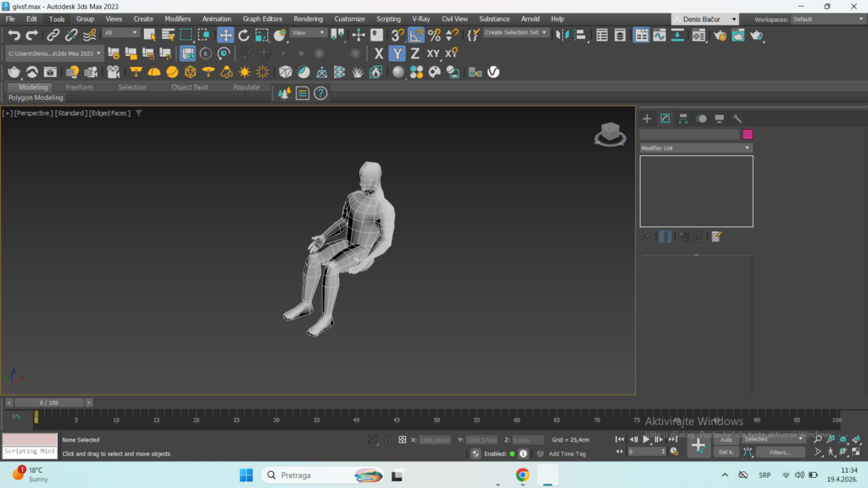Click the GeoSphere wireframe icon
Screen dimensions: 868x488
coord(190,72)
